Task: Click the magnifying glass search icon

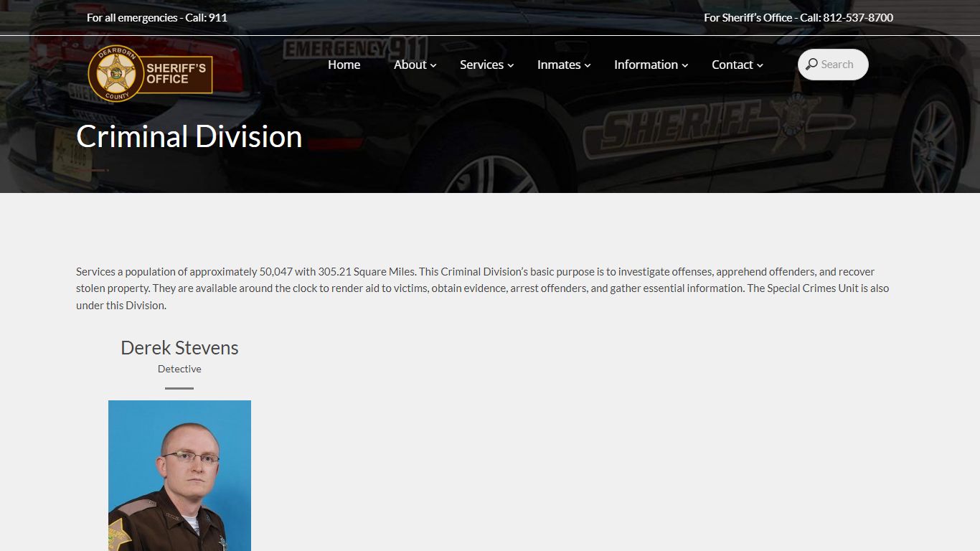Action: pyautogui.click(x=811, y=65)
